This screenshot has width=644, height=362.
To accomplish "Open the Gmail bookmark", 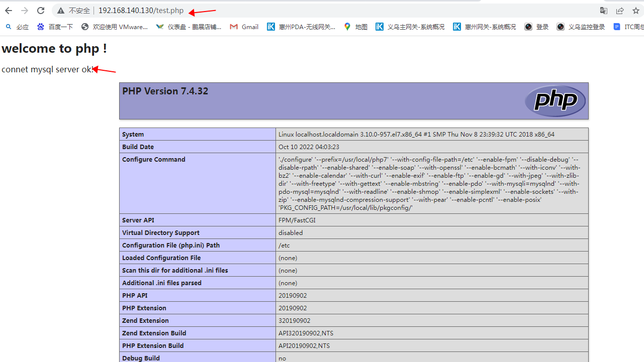I will pyautogui.click(x=244, y=27).
